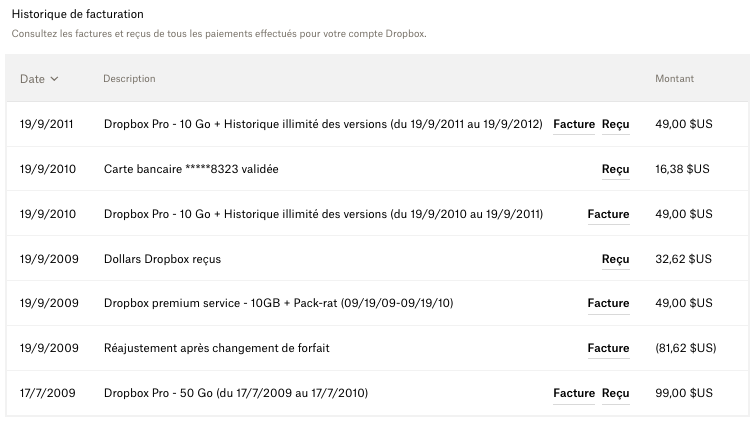This screenshot has height=422, width=756.
Task: Select the Dollars Dropbox reçus description text
Action: (x=162, y=259)
